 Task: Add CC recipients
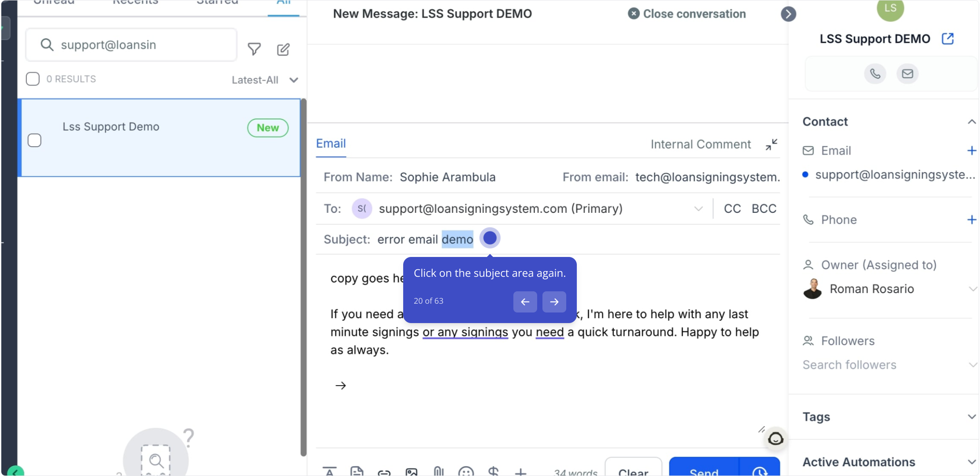tap(732, 208)
